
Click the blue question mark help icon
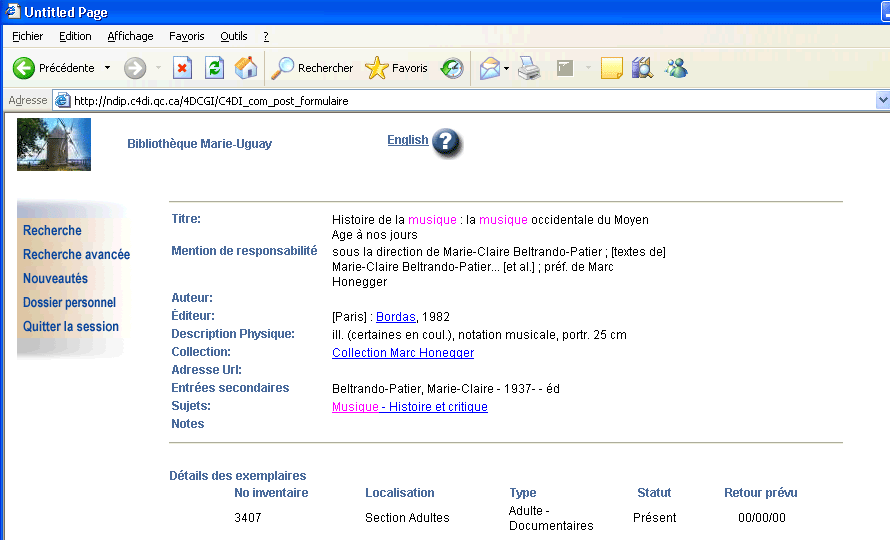(446, 142)
